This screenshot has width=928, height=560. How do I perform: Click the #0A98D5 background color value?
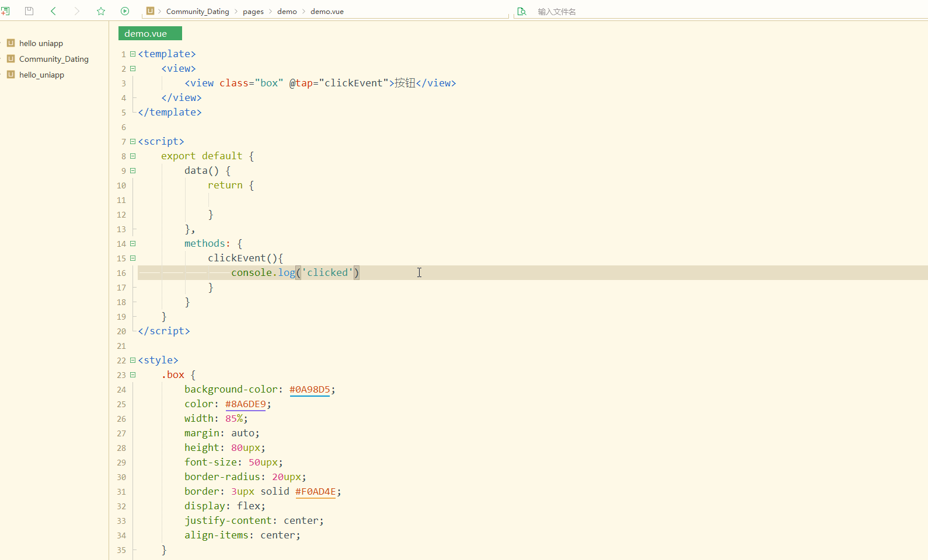(309, 389)
